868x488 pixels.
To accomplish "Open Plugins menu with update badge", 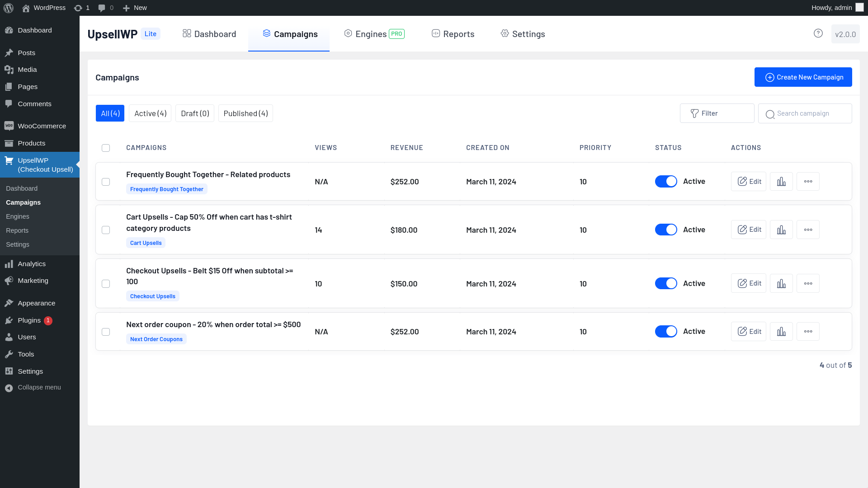I will (40, 320).
